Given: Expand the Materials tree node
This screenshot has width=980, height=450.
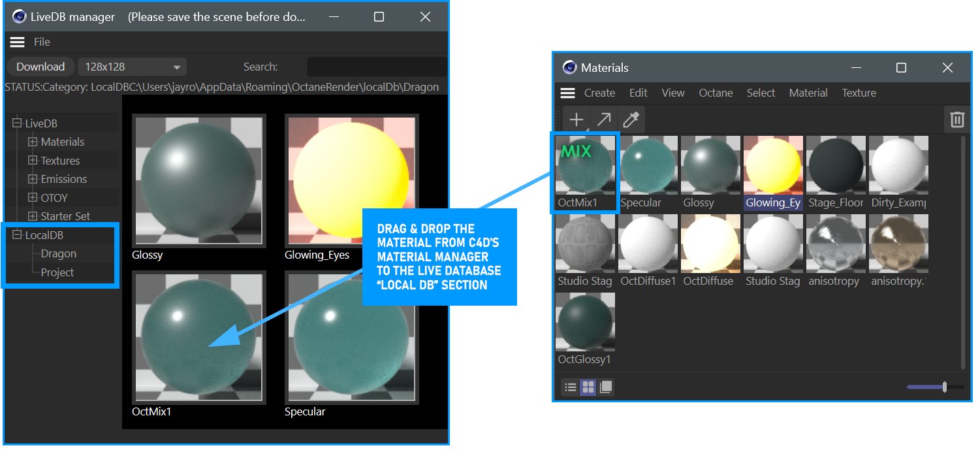Looking at the screenshot, I should tap(33, 142).
